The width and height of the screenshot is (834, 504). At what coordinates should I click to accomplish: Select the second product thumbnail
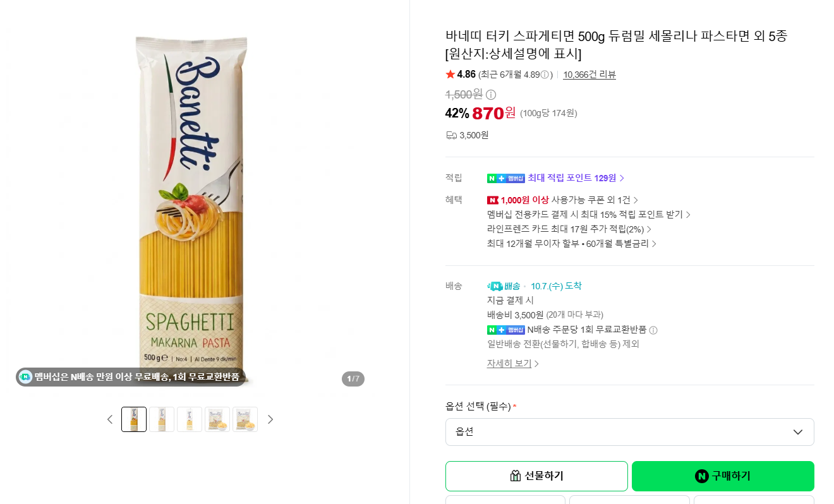tap(162, 419)
